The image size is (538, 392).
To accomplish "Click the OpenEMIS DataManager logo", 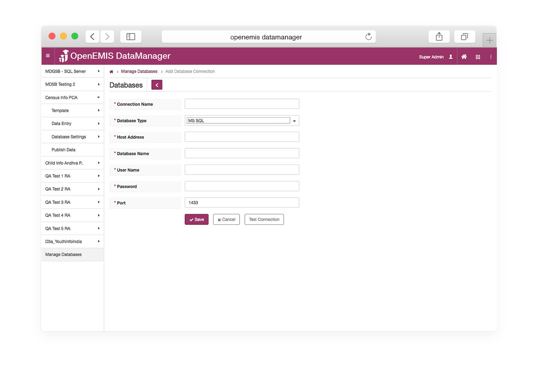I will [115, 56].
